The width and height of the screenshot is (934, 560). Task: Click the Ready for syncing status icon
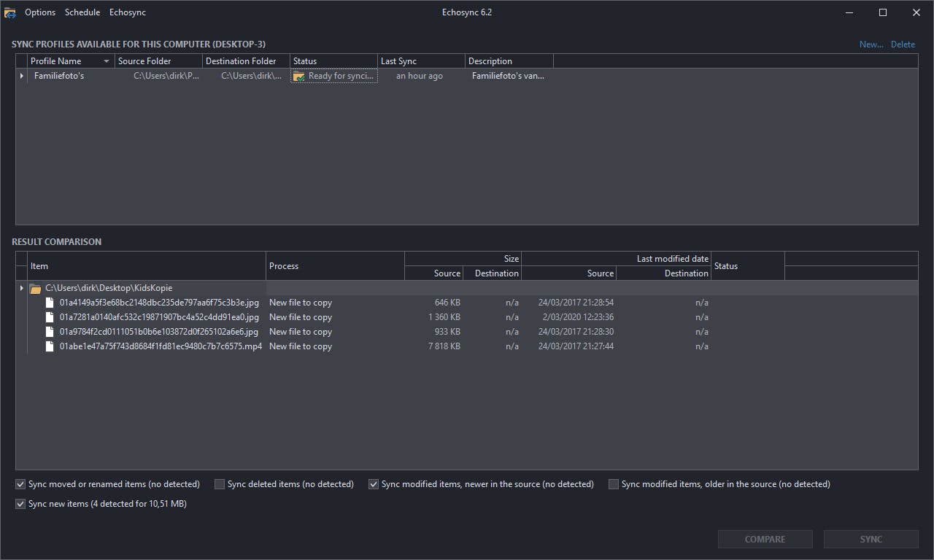pyautogui.click(x=298, y=76)
